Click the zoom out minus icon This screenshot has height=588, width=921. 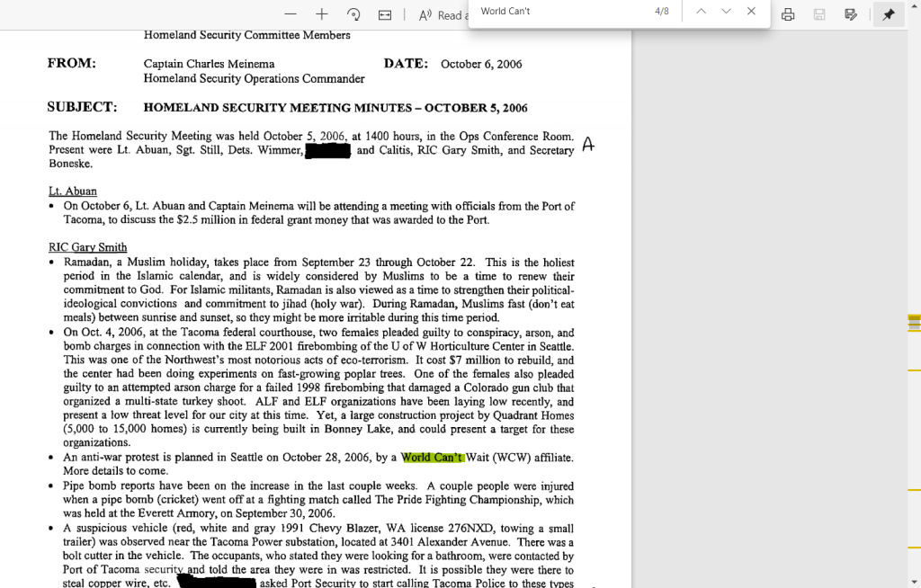coord(291,14)
